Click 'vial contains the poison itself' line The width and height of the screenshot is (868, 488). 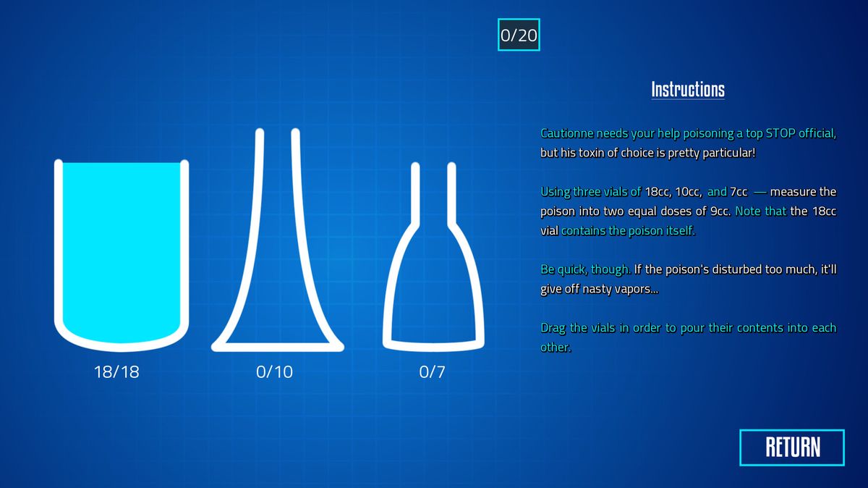[618, 231]
